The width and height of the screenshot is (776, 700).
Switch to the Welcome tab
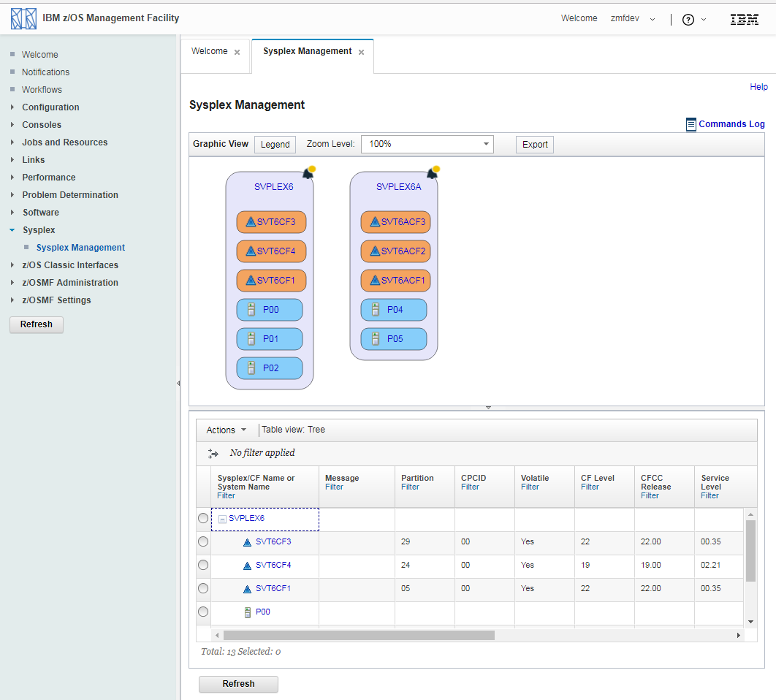(x=210, y=52)
